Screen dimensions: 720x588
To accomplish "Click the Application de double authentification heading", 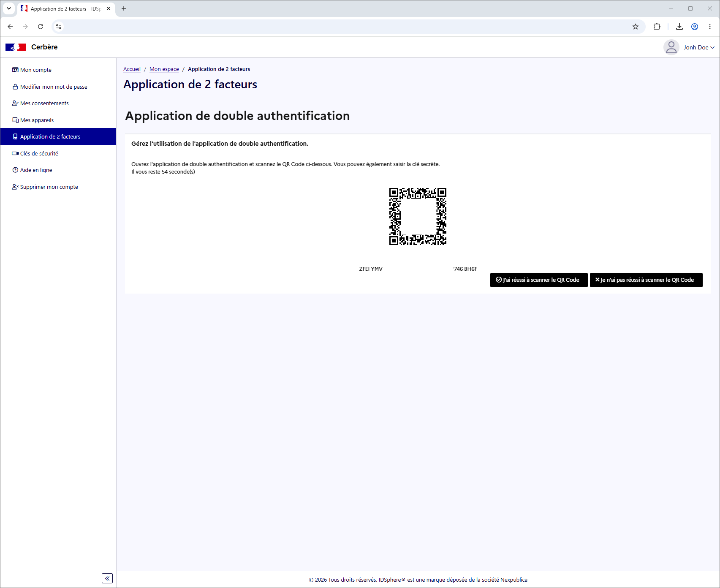I will click(x=237, y=116).
